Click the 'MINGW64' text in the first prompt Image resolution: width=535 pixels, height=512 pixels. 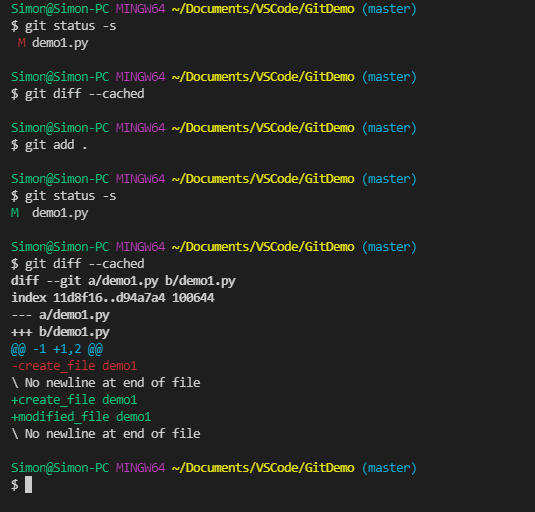pos(141,9)
